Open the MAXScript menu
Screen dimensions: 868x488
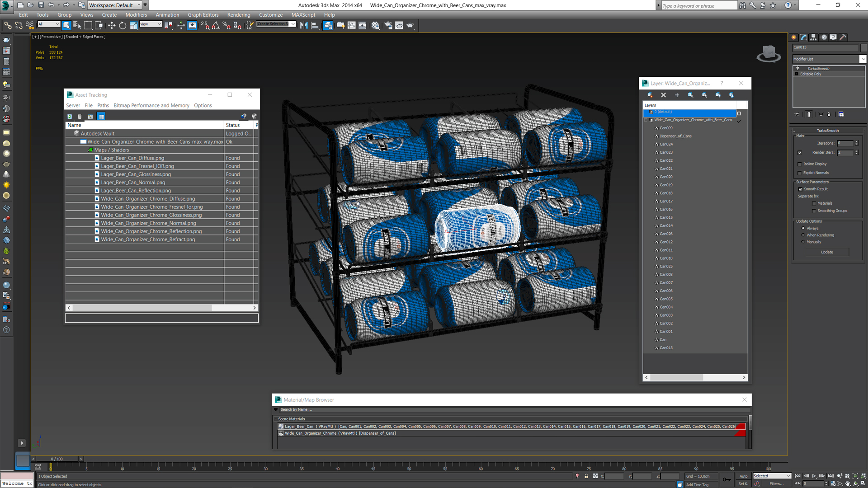coord(303,15)
